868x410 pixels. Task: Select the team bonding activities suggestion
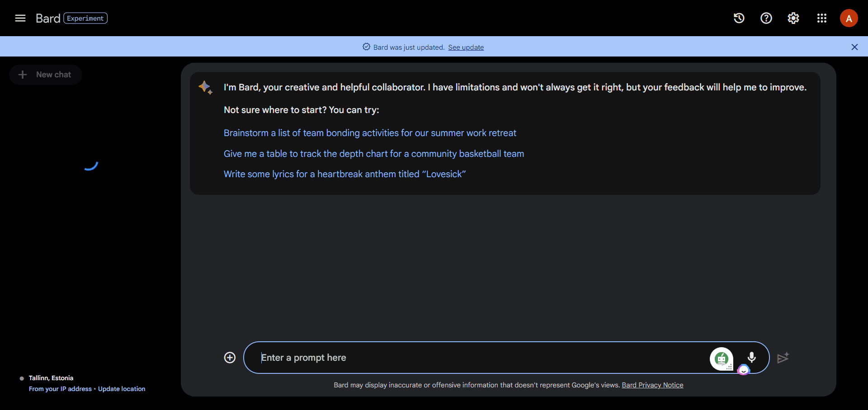pos(370,133)
